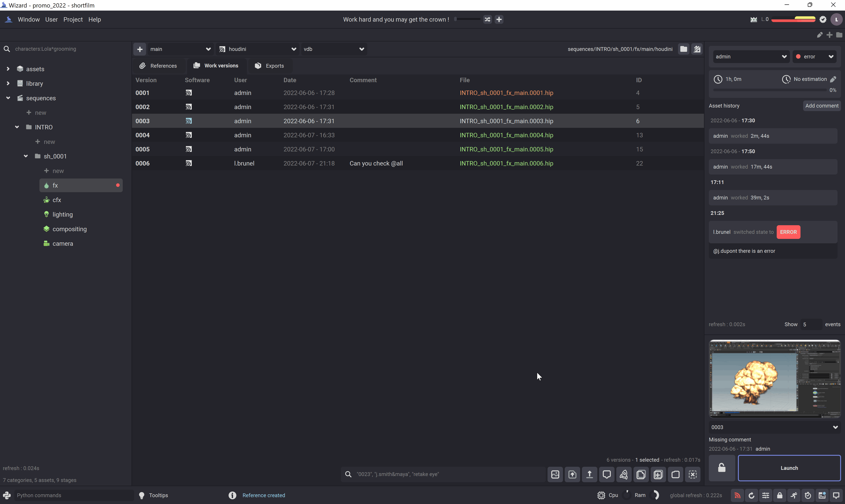Edit estimation with the pencil icon
Viewport: 845px width, 504px height.
pyautogui.click(x=833, y=79)
